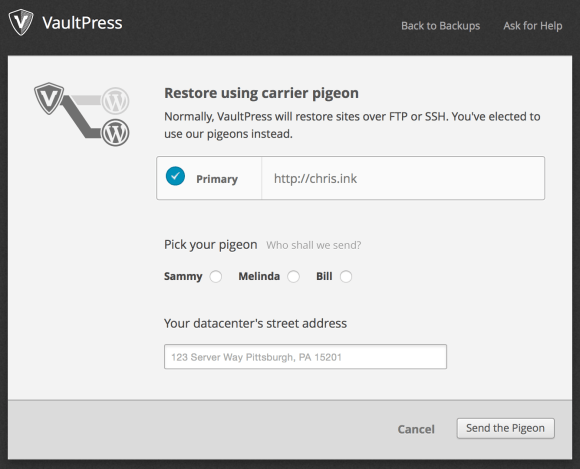Viewport: 580px width, 469px height.
Task: Choose Bill as the pigeon
Action: [346, 276]
